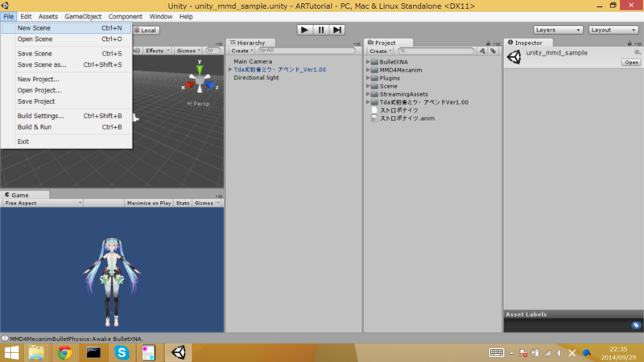Image resolution: width=644 pixels, height=362 pixels.
Task: Open File Explorer from the taskbar
Action: coord(36,352)
